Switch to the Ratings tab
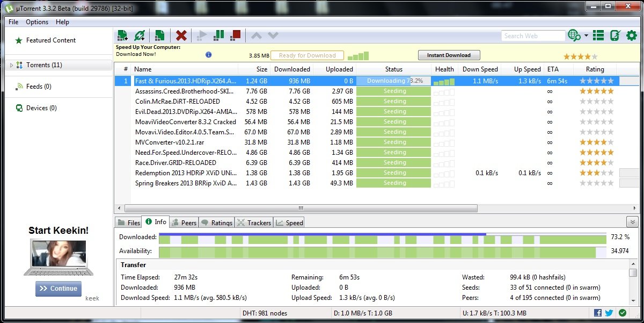644x323 pixels. coord(217,222)
